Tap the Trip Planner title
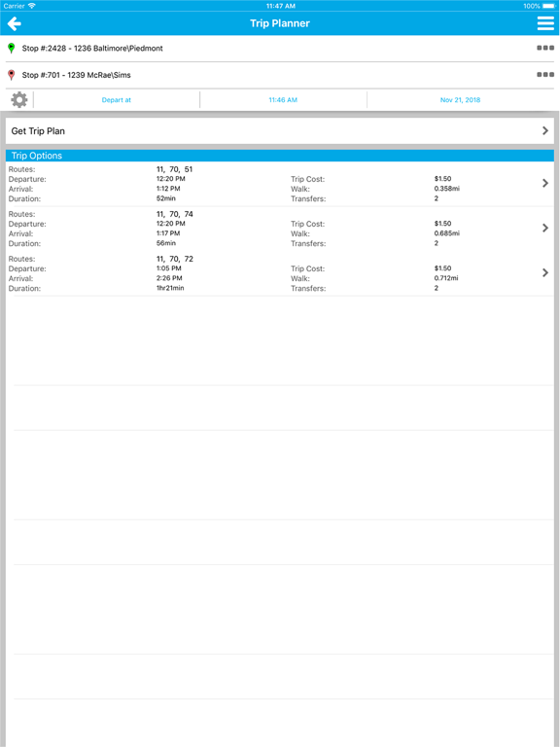560x747 pixels. coord(280,23)
